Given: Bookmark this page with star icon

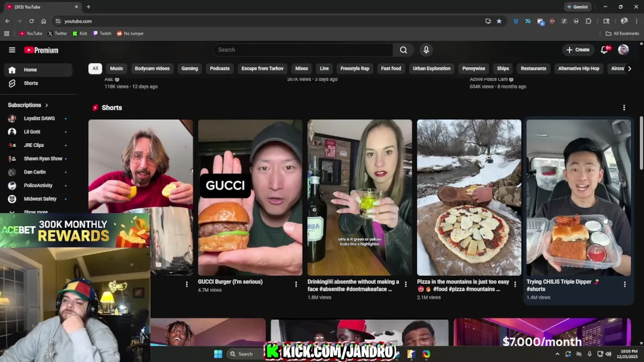Looking at the screenshot, I should (499, 21).
